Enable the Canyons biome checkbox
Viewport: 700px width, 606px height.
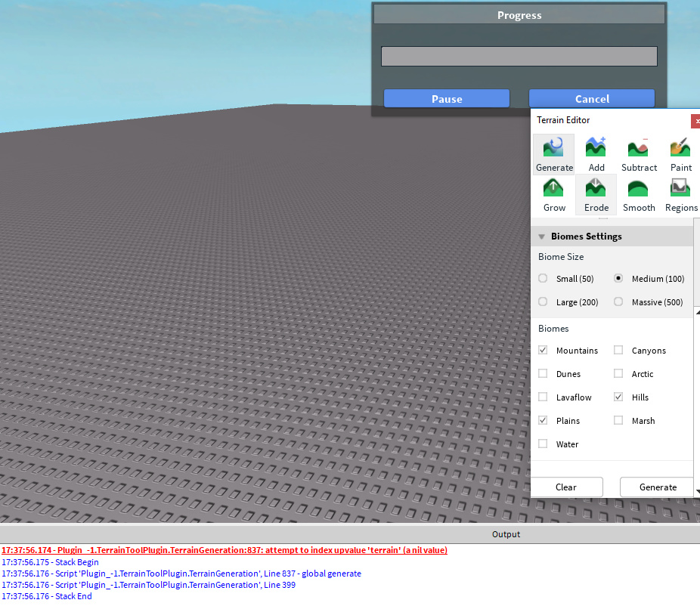coord(620,350)
